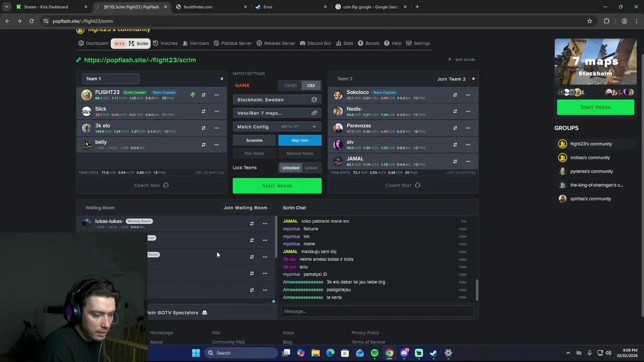This screenshot has width=644, height=362.
Task: Open more options for Slick row
Action: (216, 112)
